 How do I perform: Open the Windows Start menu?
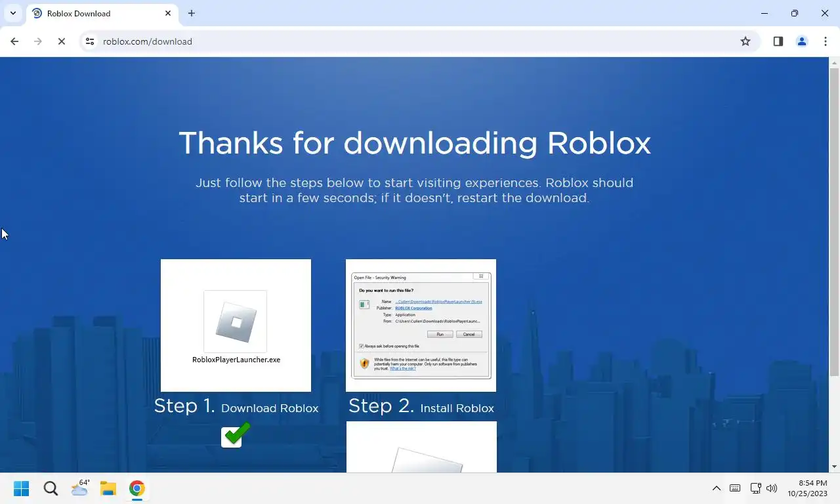[x=21, y=488]
